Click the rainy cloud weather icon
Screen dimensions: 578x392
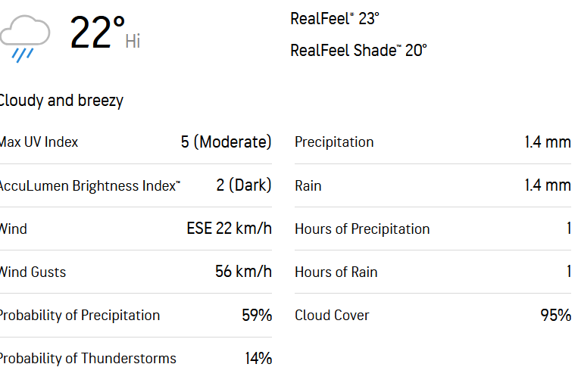[25, 39]
